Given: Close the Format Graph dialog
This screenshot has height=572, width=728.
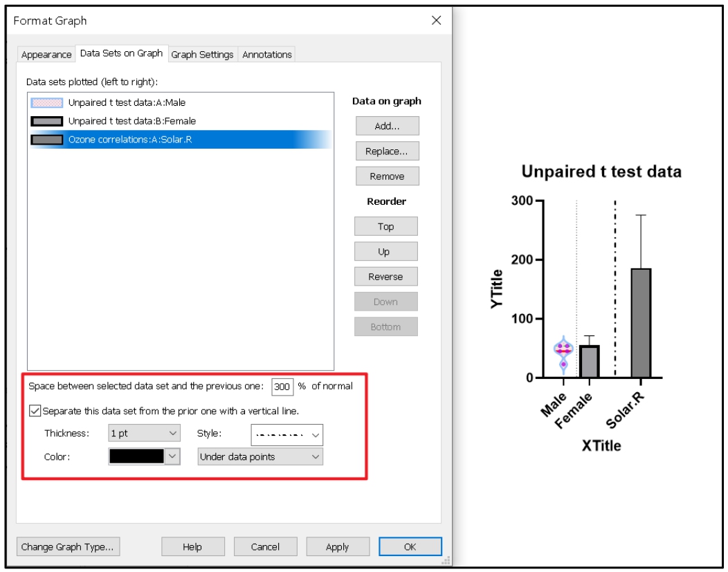Looking at the screenshot, I should tap(436, 21).
